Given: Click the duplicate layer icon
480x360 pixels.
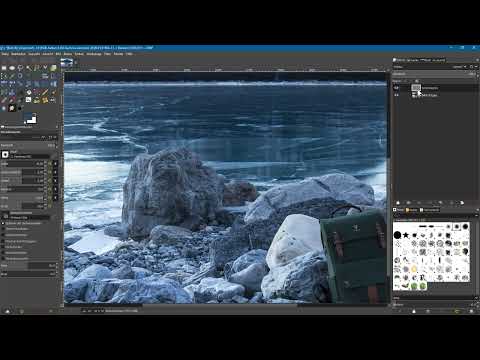Looking at the screenshot, I should point(440,203).
